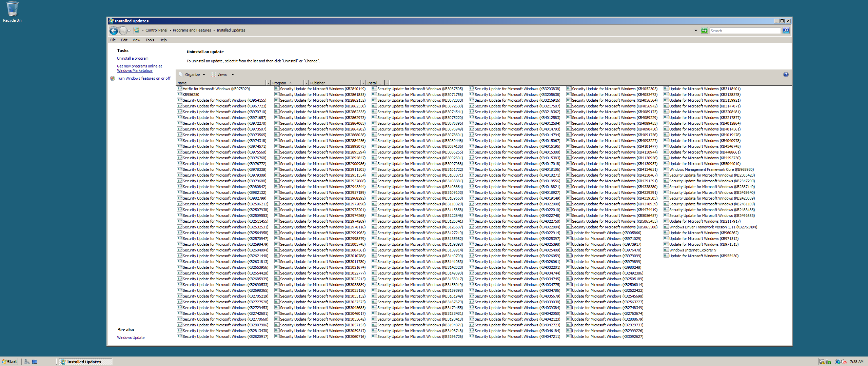Open the Help menu
The image size is (868, 366).
click(163, 40)
